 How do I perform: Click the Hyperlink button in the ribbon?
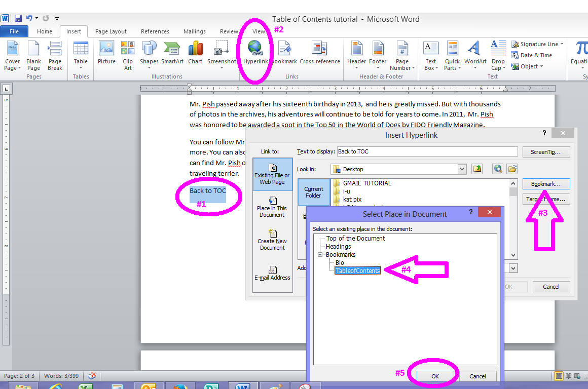(x=255, y=53)
